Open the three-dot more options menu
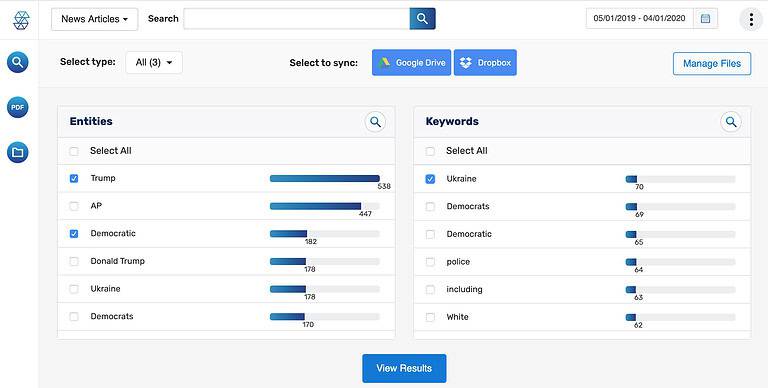768x388 pixels. point(751,19)
